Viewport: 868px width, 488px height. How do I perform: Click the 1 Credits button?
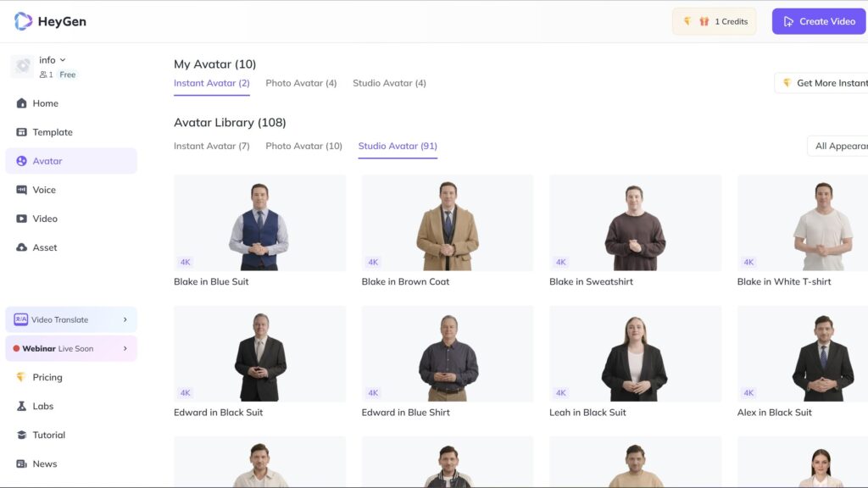click(x=714, y=21)
